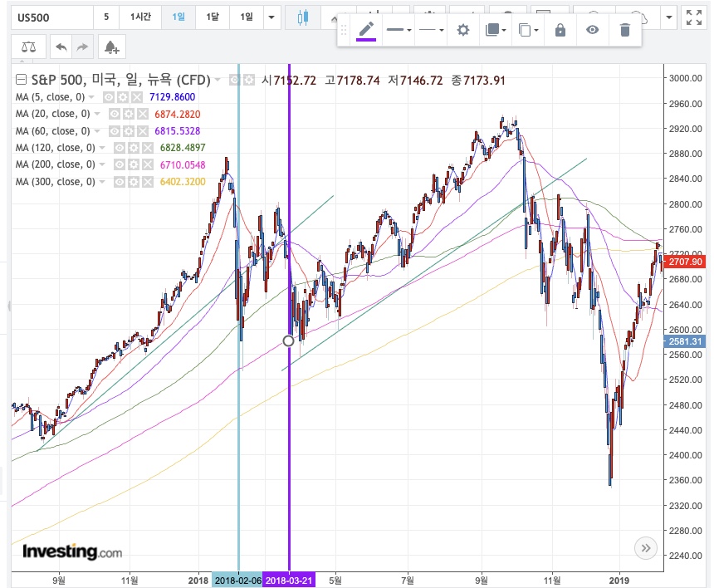714x588 pixels.
Task: Click the US500 symbol search field
Action: pos(52,17)
